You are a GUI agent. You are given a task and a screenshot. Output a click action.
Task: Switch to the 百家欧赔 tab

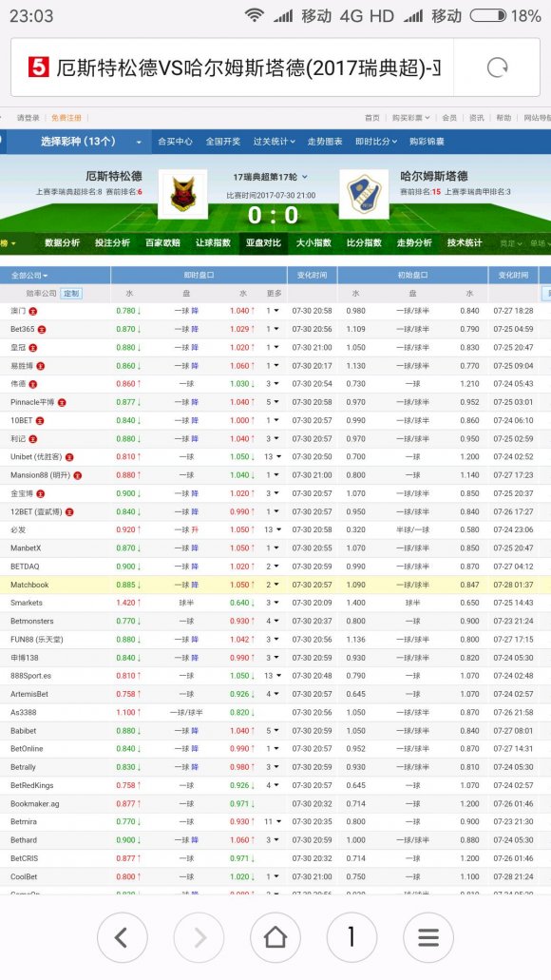click(162, 242)
